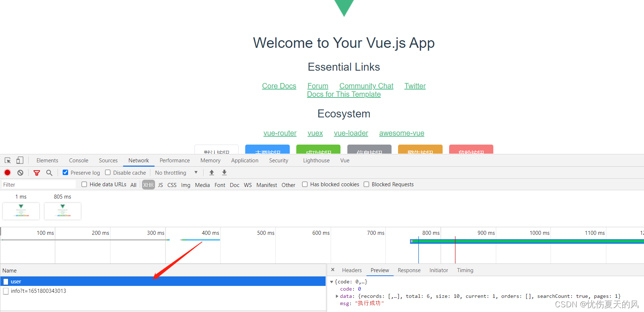The width and height of the screenshot is (644, 312).
Task: Open the awesome-vue link
Action: [402, 133]
